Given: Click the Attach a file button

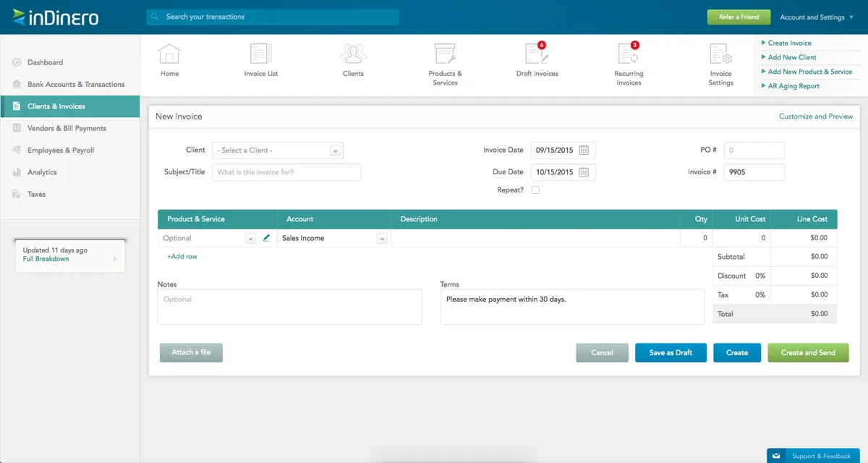Looking at the screenshot, I should pyautogui.click(x=191, y=352).
